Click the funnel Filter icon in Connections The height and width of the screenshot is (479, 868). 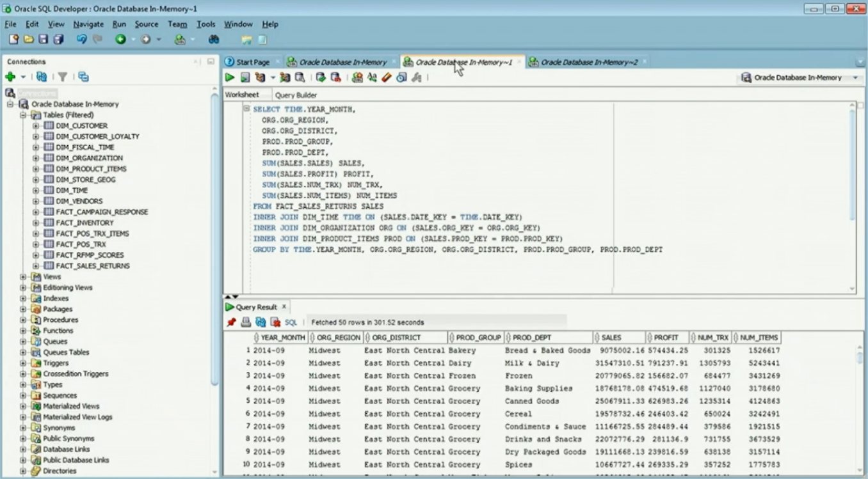[x=63, y=77]
